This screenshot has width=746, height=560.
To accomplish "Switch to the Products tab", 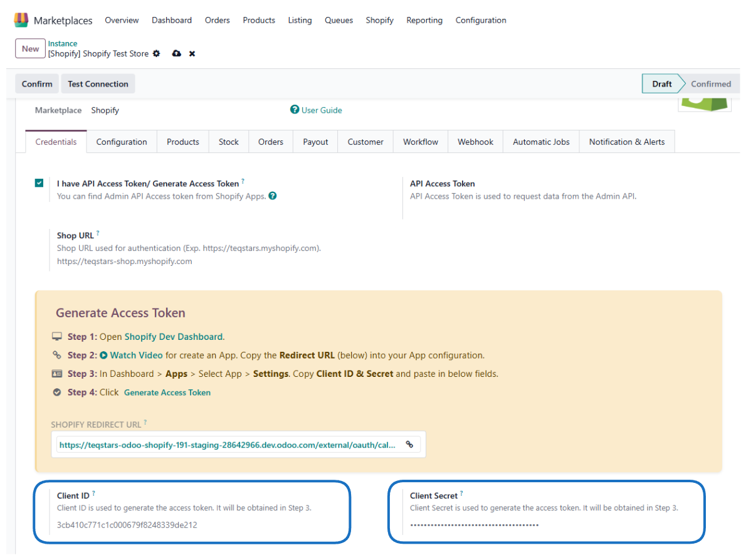I will point(182,142).
